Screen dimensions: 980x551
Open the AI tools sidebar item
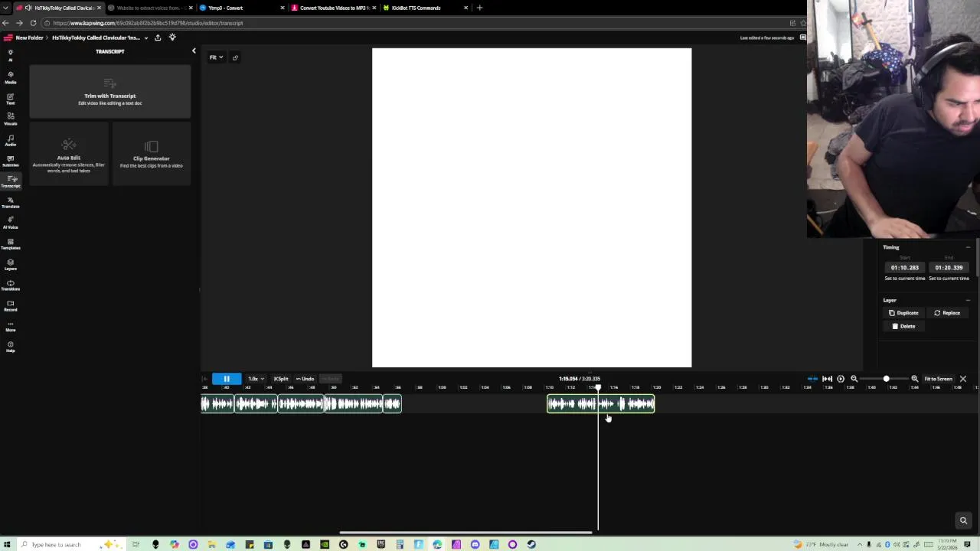click(10, 56)
